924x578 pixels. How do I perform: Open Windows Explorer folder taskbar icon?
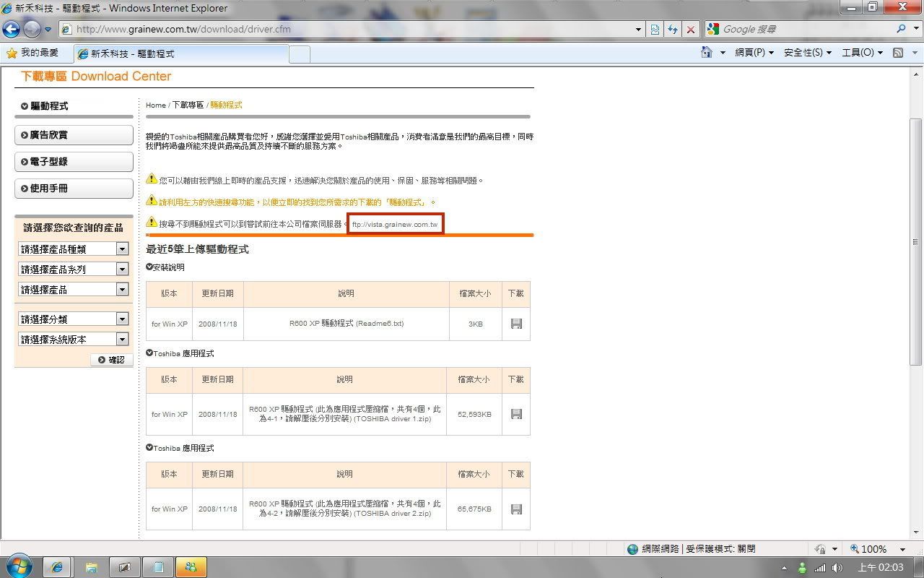[x=92, y=567]
